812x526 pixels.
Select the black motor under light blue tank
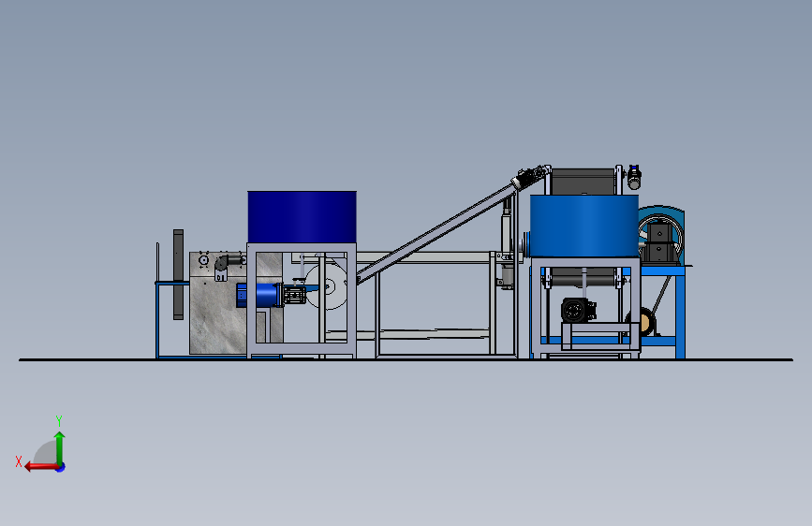click(x=578, y=310)
